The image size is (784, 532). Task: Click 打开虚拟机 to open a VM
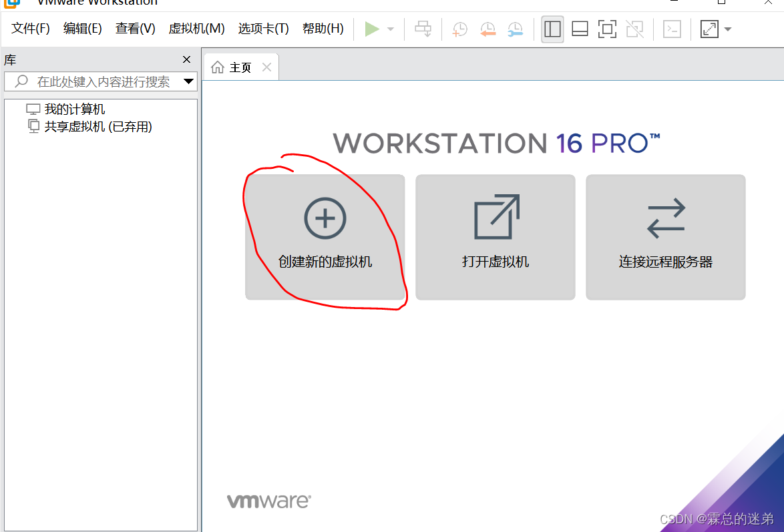(495, 237)
